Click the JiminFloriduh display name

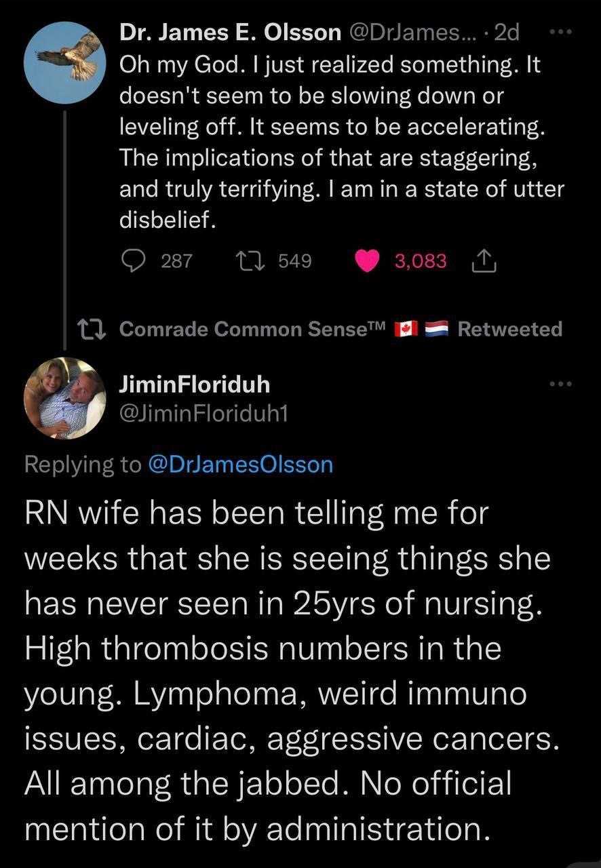point(195,384)
